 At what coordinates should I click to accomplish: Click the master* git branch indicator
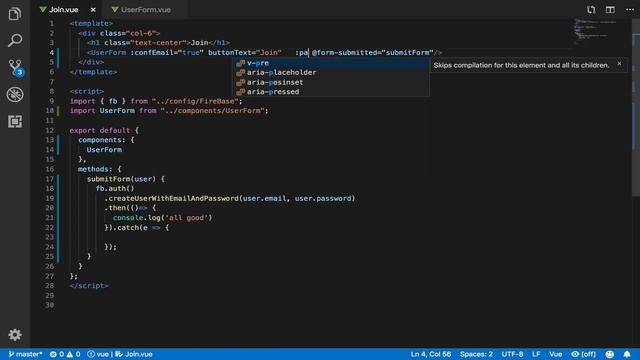[x=25, y=354]
